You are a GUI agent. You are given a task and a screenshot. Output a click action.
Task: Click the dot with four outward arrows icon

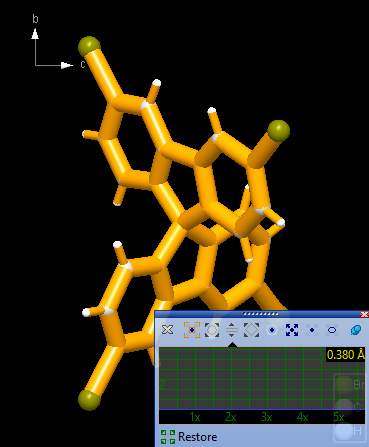pos(292,330)
